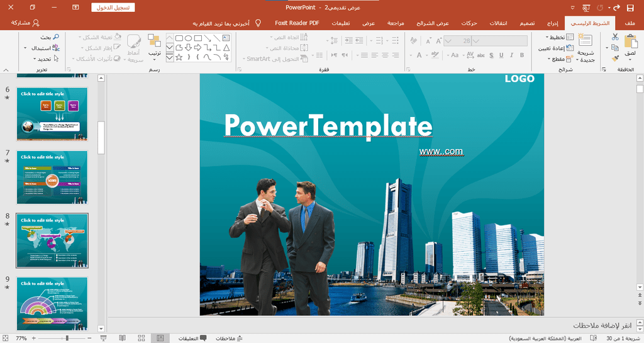Click the Clear All Formatting eraser icon

coord(414,41)
